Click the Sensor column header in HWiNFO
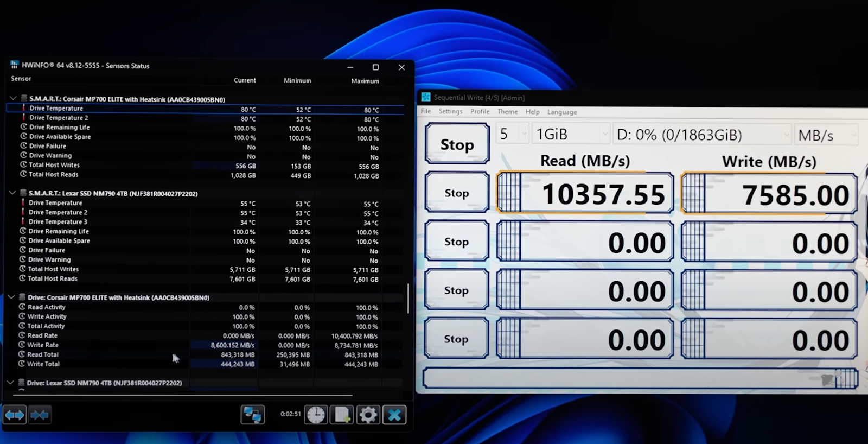The height and width of the screenshot is (444, 868). (x=21, y=79)
